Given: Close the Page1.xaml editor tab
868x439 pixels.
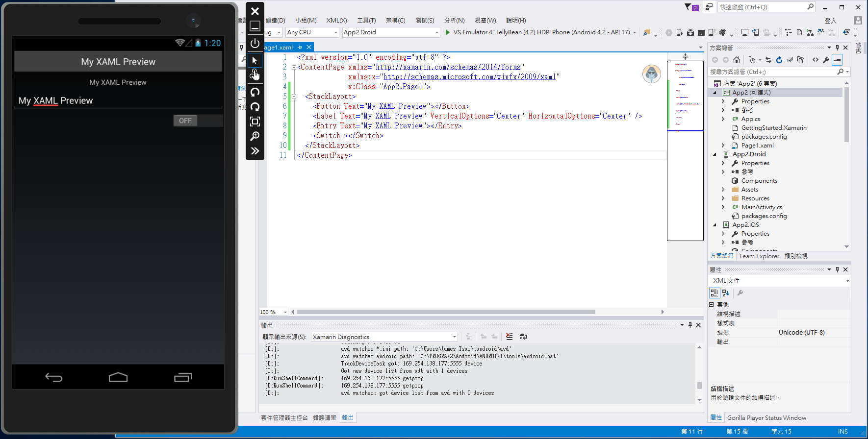Looking at the screenshot, I should (309, 47).
